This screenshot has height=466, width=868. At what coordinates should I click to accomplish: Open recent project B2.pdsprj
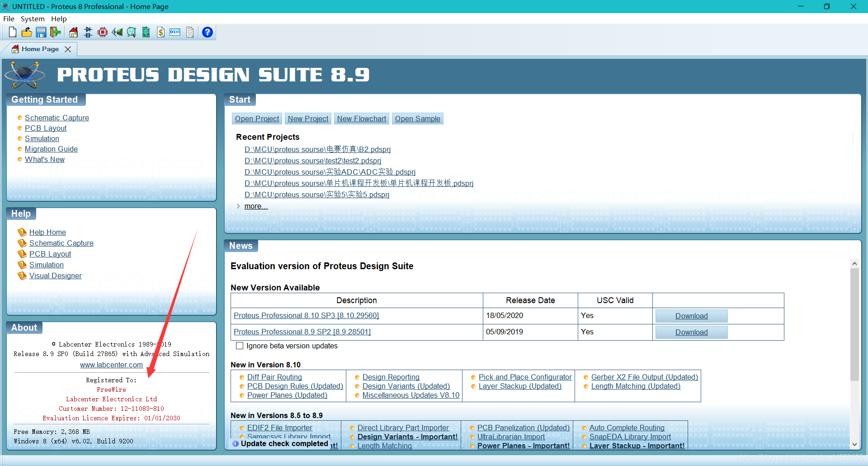click(x=317, y=149)
